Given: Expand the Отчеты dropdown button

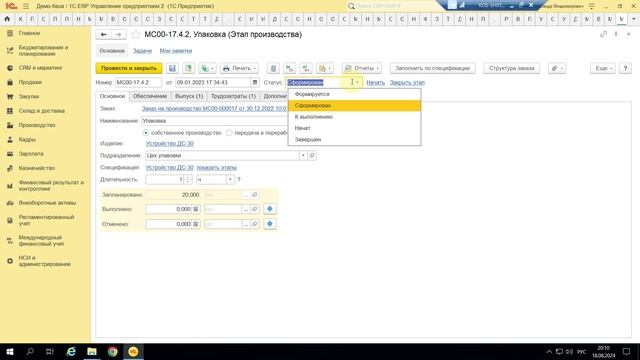Looking at the screenshot, I should click(x=362, y=68).
